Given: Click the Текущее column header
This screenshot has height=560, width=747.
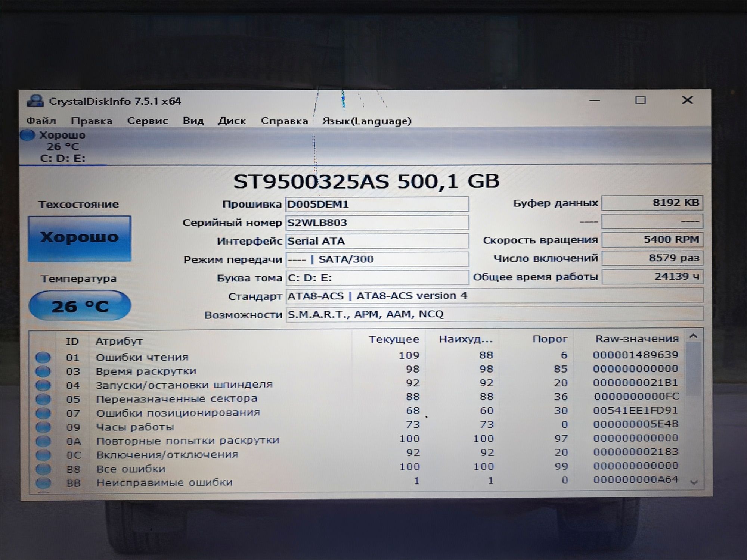Looking at the screenshot, I should click(x=394, y=339).
